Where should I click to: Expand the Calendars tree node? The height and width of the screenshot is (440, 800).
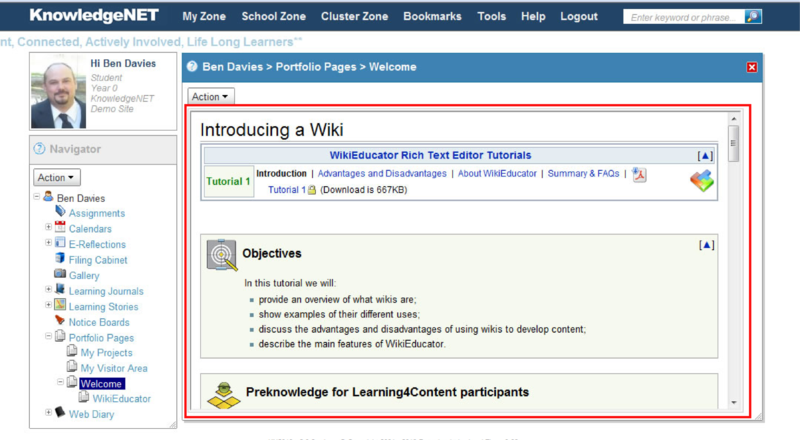(x=48, y=227)
